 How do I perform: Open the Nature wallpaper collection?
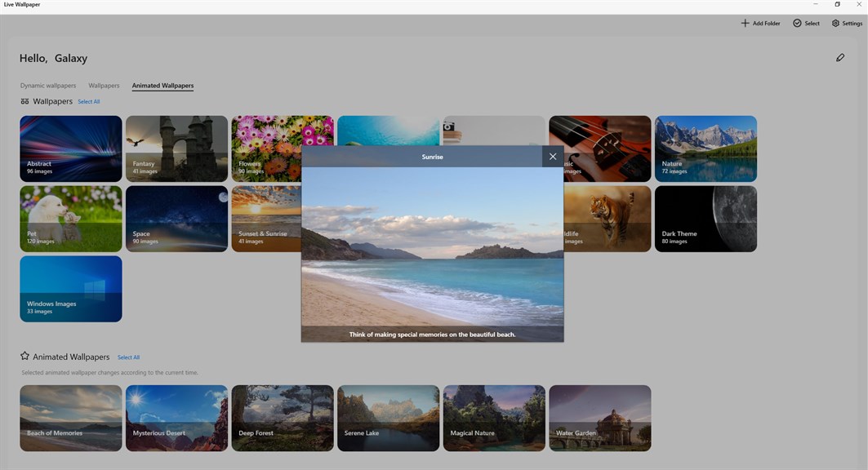(x=706, y=149)
